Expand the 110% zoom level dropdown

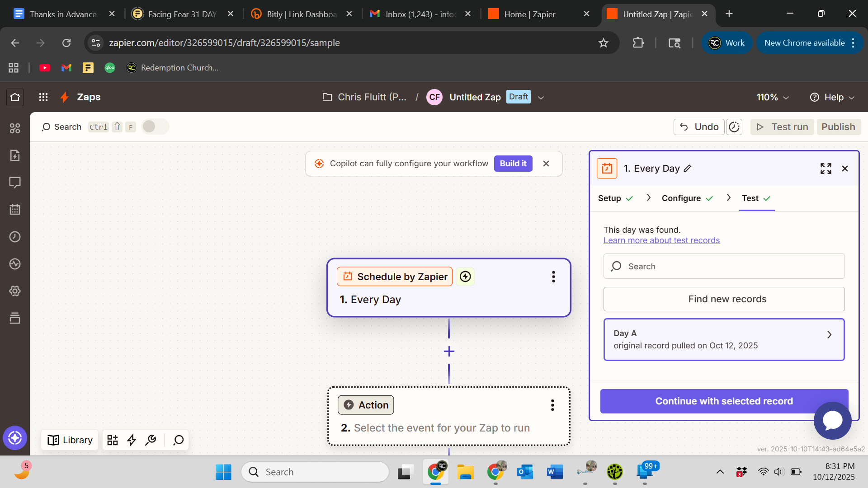pos(773,97)
